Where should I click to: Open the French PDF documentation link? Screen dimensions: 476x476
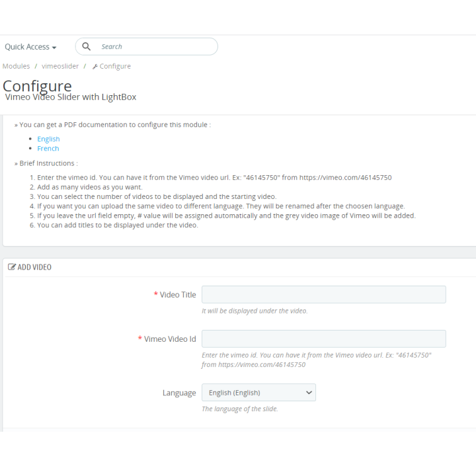pyautogui.click(x=48, y=149)
